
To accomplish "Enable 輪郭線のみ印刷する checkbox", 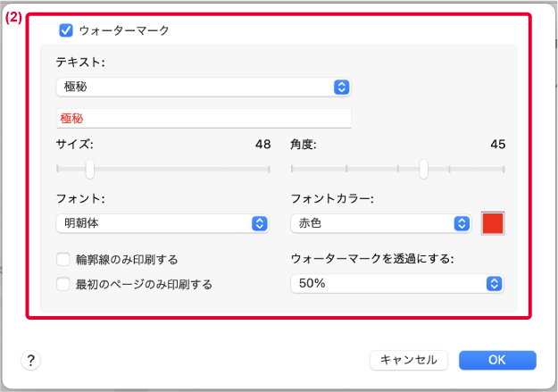I will pos(63,260).
